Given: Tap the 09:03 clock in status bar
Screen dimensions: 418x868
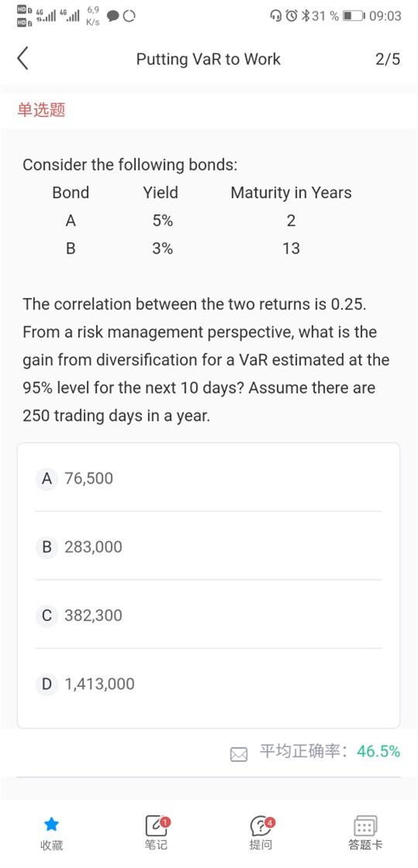Looking at the screenshot, I should tap(385, 15).
